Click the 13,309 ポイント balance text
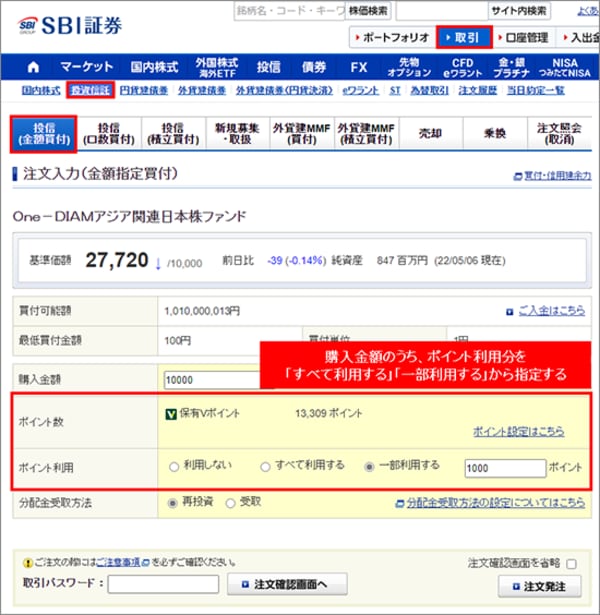Viewport: 600px width, 615px height. click(x=329, y=413)
